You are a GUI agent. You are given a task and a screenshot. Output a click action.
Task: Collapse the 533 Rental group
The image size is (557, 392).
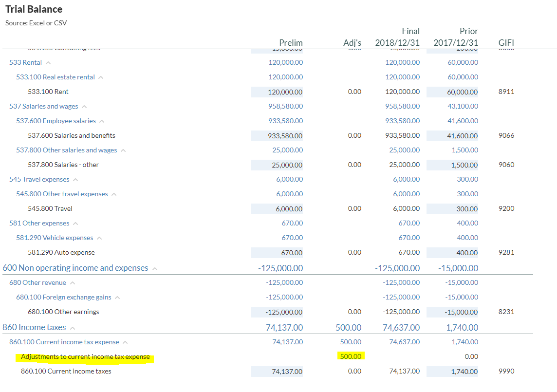point(48,63)
